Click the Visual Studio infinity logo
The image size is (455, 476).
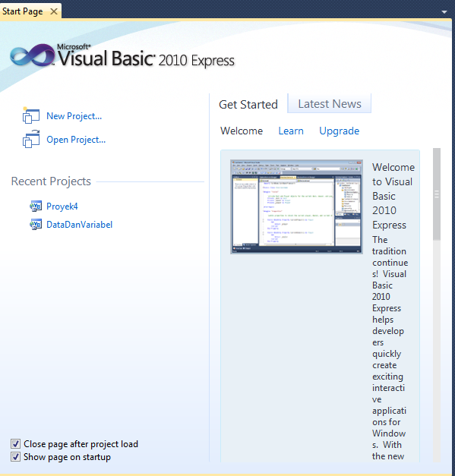coord(32,55)
